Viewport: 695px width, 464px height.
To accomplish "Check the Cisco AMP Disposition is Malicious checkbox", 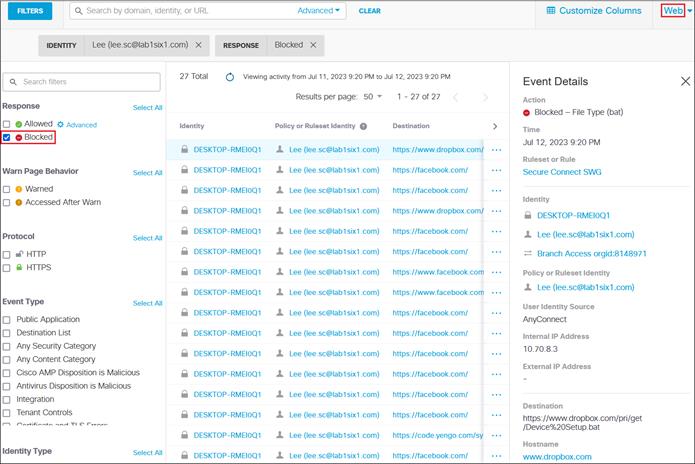I will 6,373.
